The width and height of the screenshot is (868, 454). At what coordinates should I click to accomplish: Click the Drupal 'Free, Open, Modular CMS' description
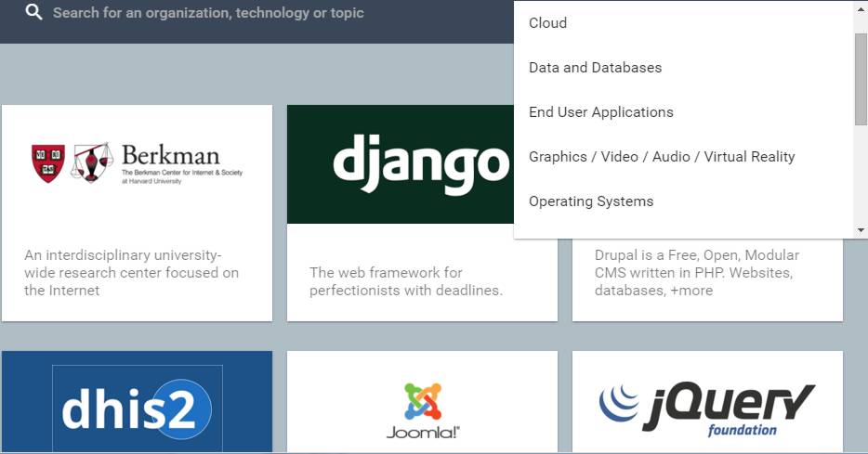coord(697,273)
